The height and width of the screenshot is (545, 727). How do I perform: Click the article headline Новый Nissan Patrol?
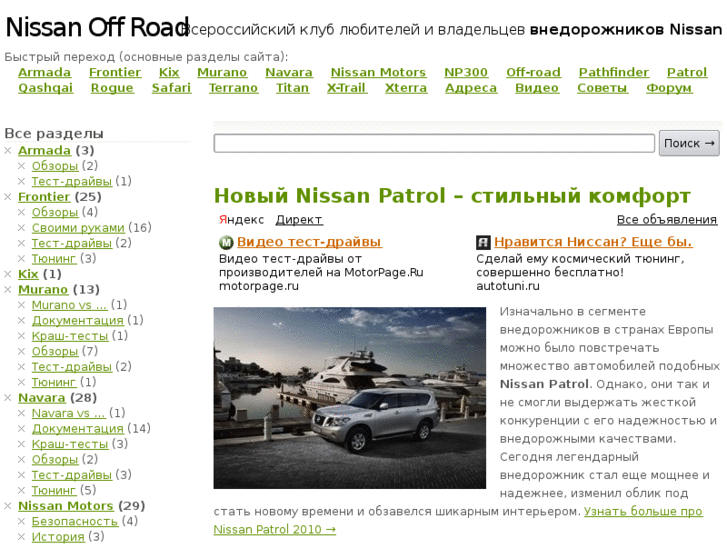coord(452,196)
